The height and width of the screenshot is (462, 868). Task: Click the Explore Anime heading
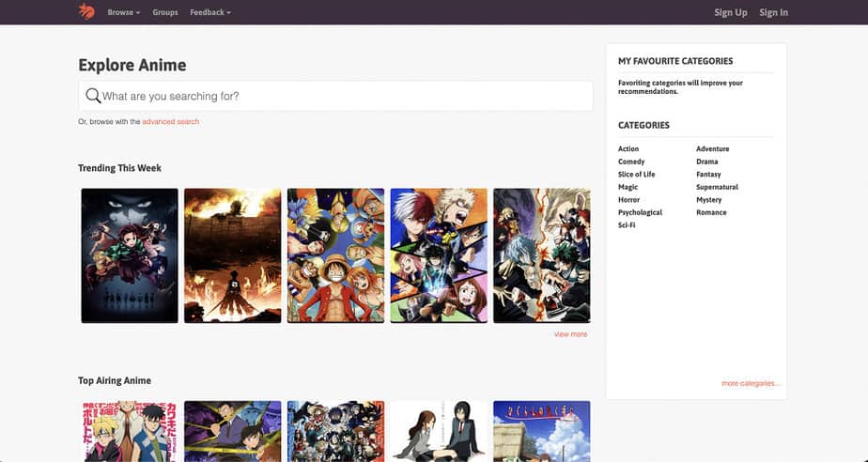pos(132,66)
